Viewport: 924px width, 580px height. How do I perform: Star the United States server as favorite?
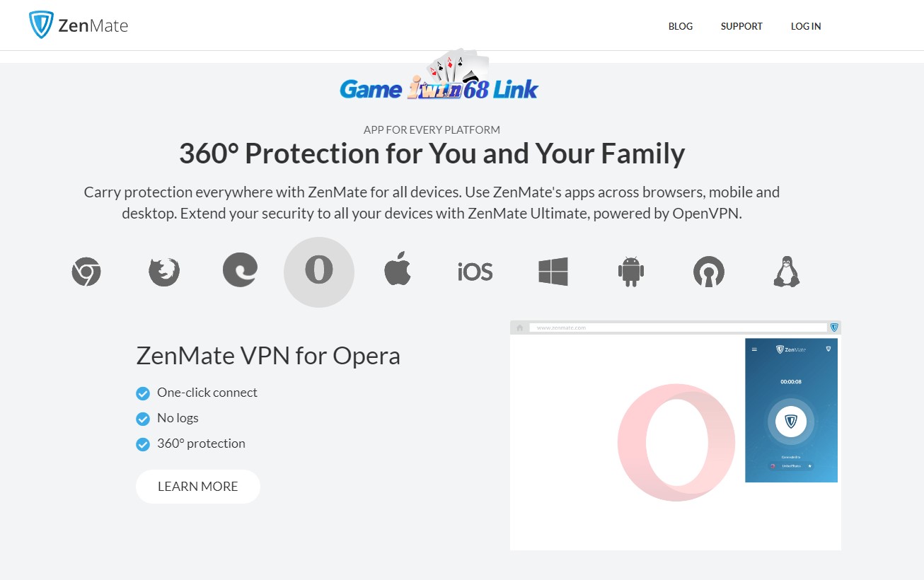coord(810,466)
